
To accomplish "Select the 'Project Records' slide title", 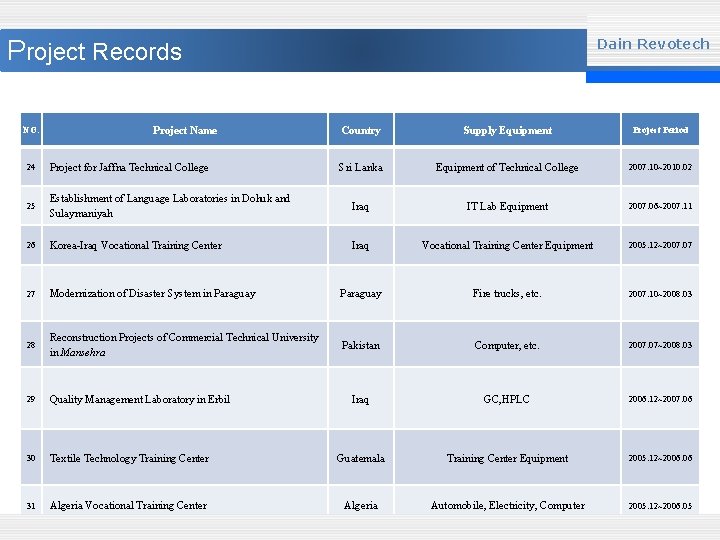I will click(95, 51).
